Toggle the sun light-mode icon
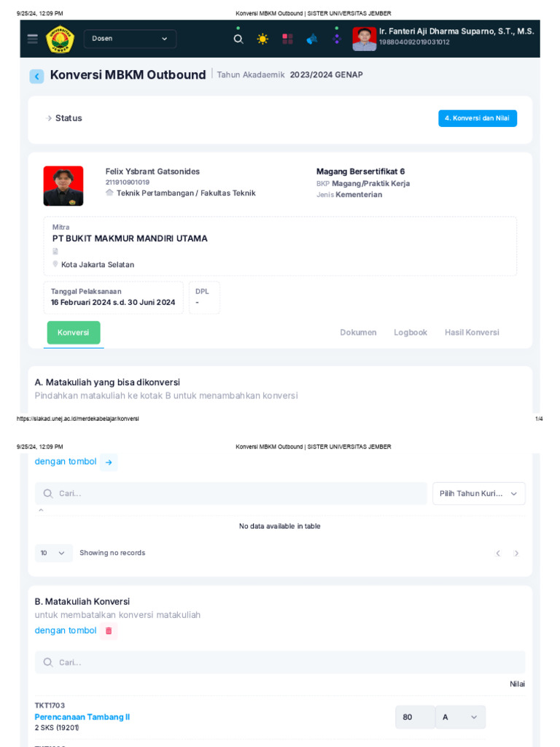The width and height of the screenshot is (560, 747). [262, 39]
